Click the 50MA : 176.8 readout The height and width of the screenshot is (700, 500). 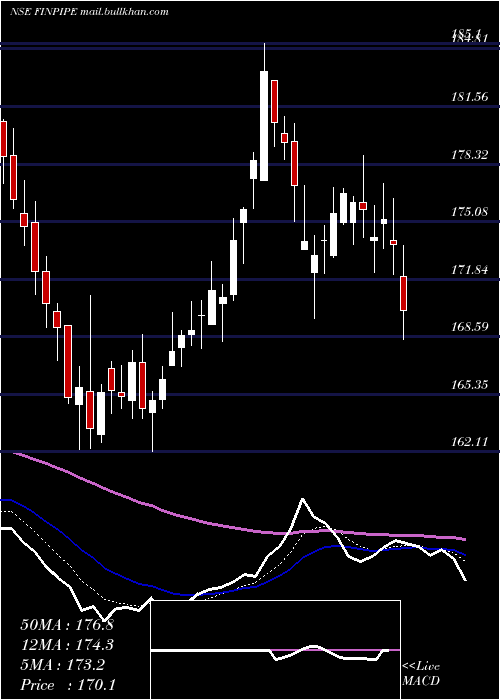click(x=67, y=625)
